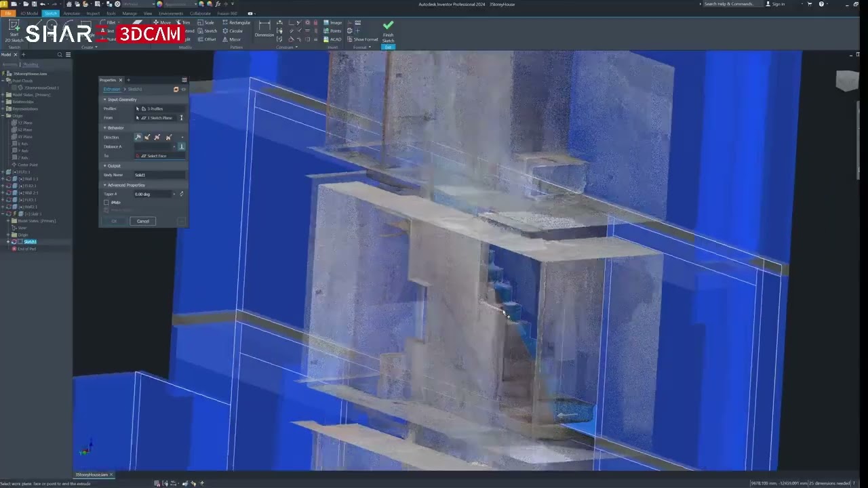868x488 pixels.
Task: Activate the Mirror tool
Action: point(231,39)
